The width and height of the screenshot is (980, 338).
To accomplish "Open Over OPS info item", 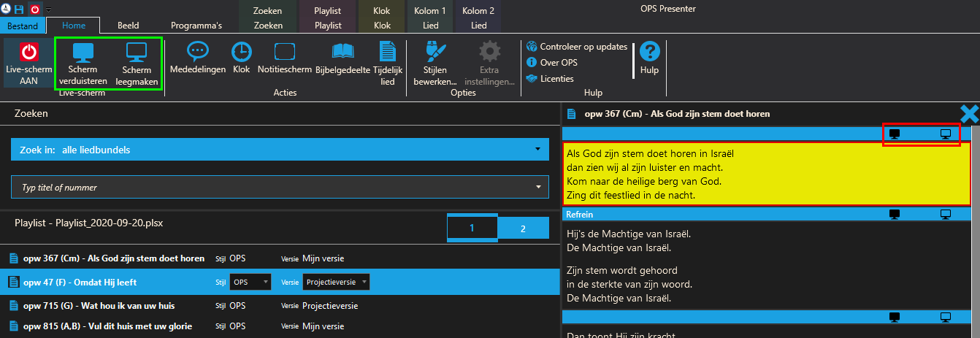I will [551, 63].
